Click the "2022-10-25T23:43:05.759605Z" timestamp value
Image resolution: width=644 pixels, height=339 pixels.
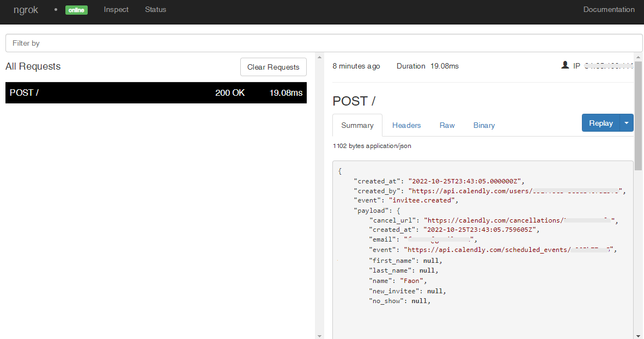click(479, 230)
